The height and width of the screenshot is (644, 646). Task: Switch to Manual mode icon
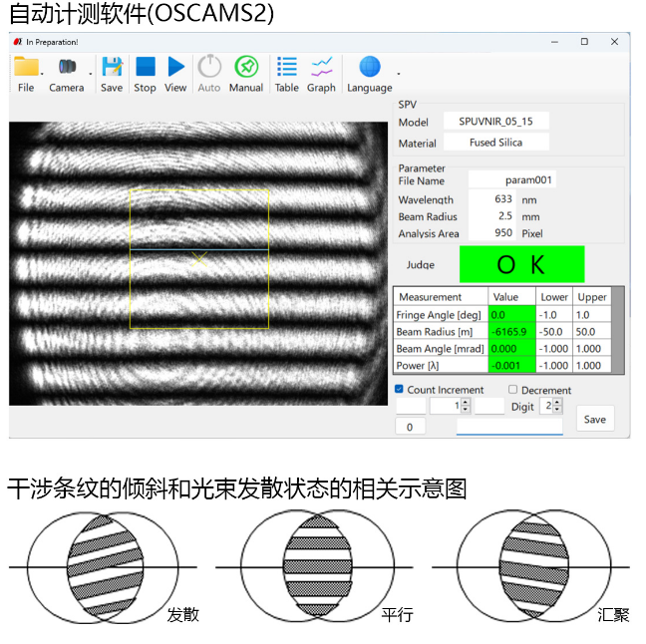click(x=246, y=67)
